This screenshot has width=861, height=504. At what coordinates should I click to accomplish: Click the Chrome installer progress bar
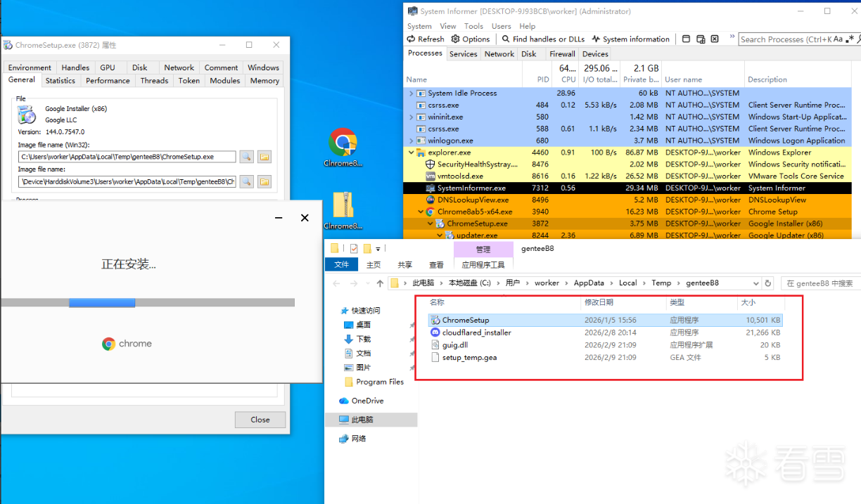pos(148,303)
